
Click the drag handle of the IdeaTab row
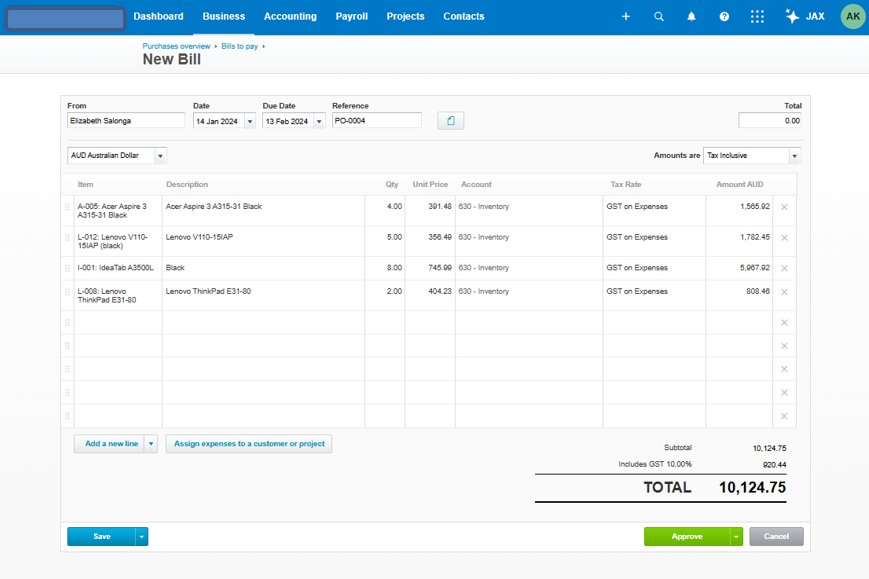tap(68, 268)
